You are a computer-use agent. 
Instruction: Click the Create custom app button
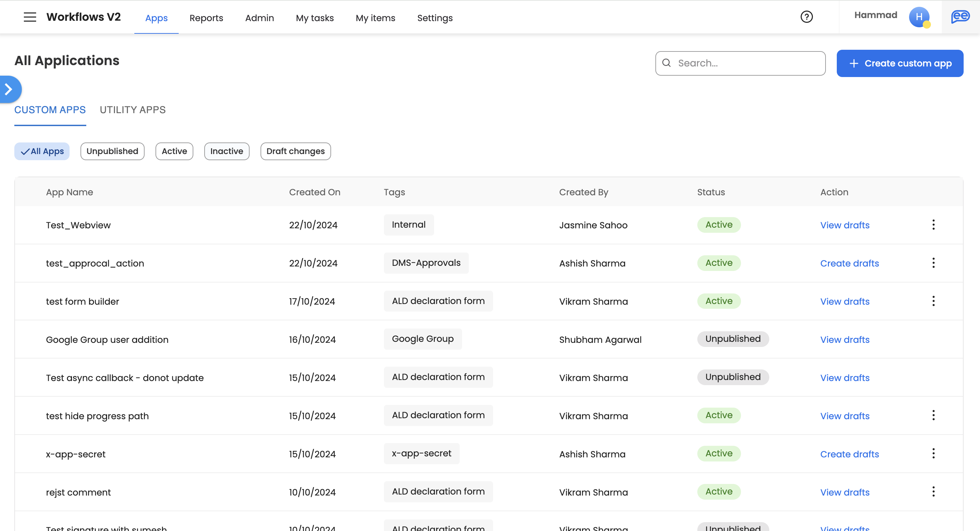pyautogui.click(x=900, y=63)
